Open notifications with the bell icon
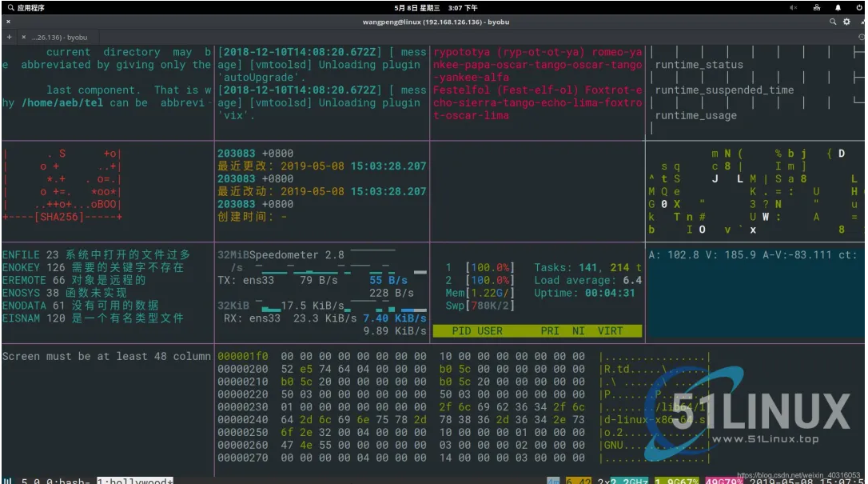The height and width of the screenshot is (484, 868). [x=838, y=8]
